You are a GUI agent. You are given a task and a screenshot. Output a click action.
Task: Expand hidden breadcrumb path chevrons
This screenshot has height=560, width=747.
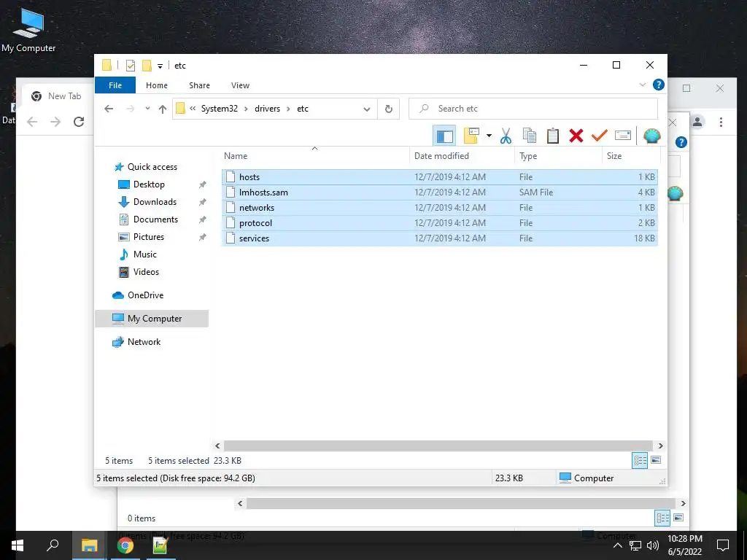pos(193,109)
